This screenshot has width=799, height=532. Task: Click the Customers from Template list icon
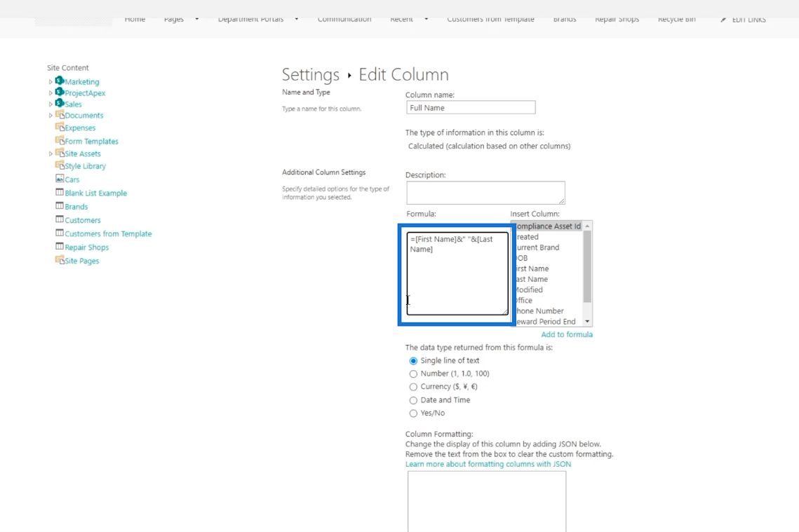60,233
